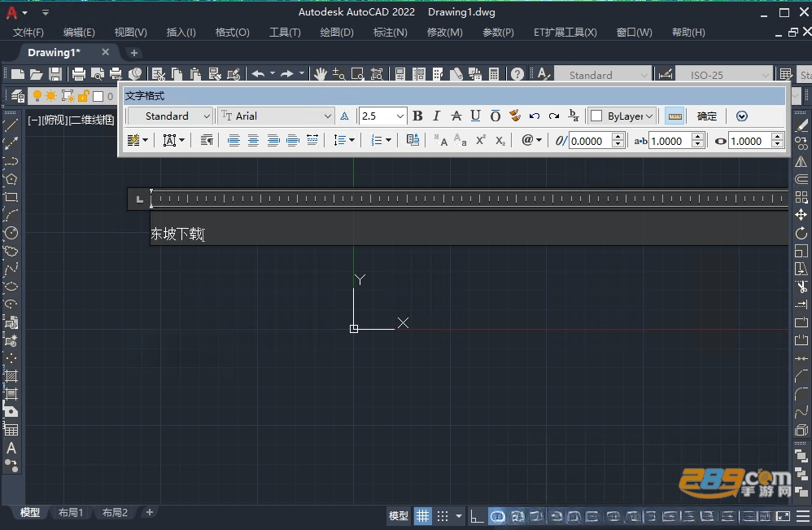Viewport: 812px width, 530px height.
Task: Open the ISO-25 dimension style dropdown
Action: (x=724, y=75)
